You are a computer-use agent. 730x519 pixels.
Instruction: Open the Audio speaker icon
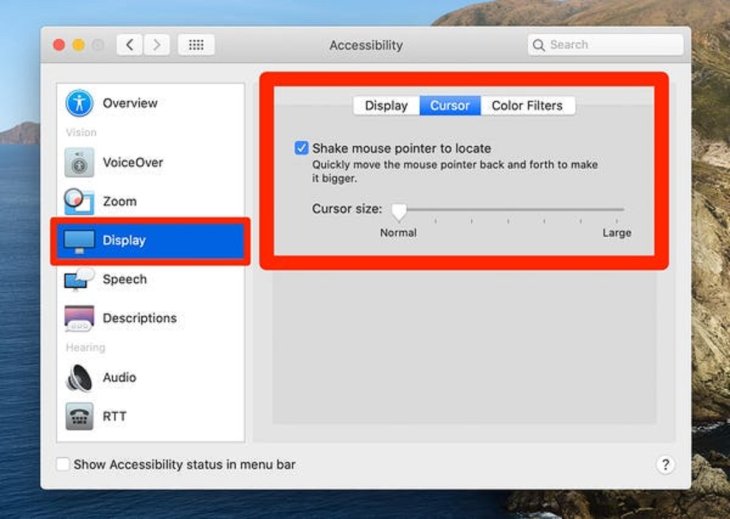(79, 377)
